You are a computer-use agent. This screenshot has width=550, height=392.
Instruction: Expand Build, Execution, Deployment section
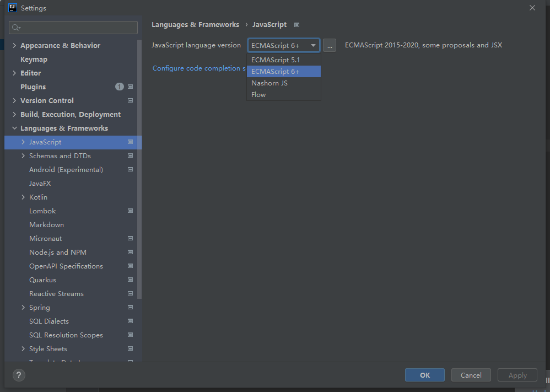pyautogui.click(x=14, y=115)
